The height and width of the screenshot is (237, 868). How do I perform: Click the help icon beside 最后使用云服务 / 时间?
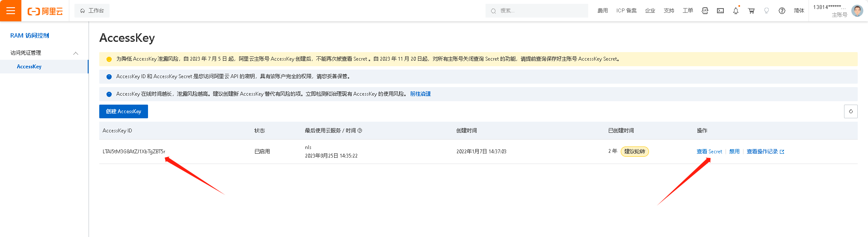point(360,131)
